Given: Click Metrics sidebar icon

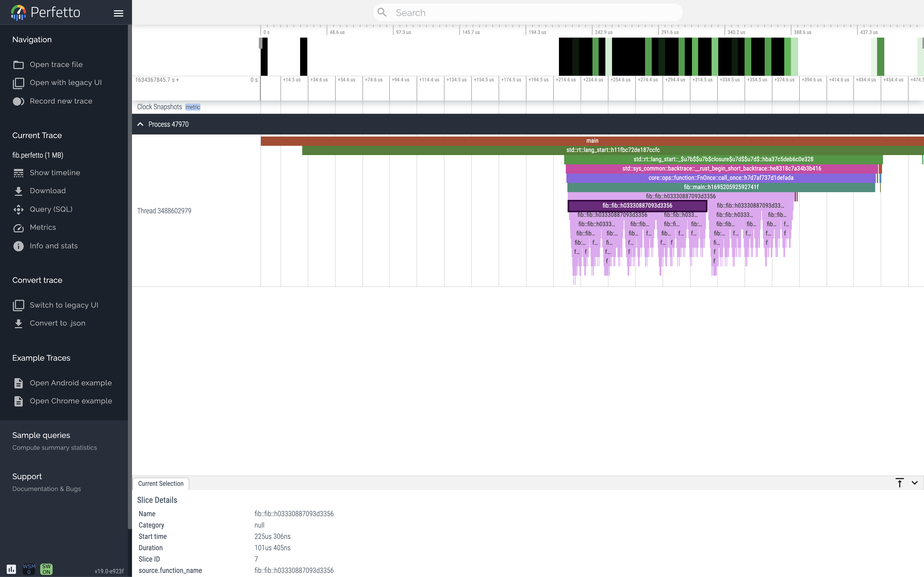Looking at the screenshot, I should 19,227.
